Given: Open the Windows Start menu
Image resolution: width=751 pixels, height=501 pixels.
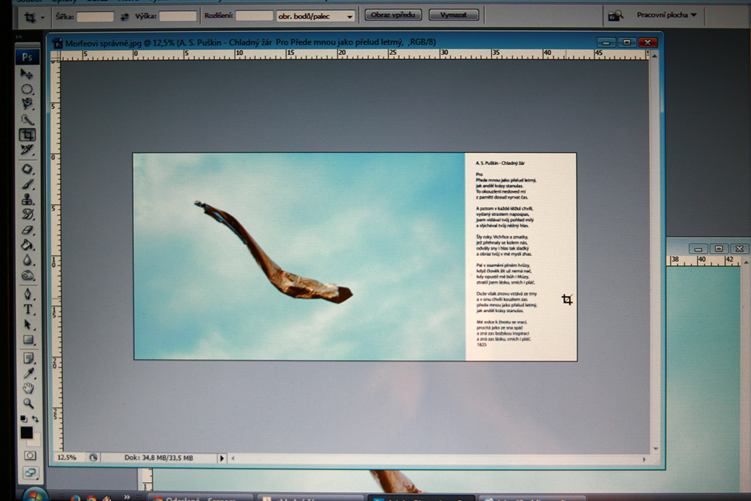Looking at the screenshot, I should point(34,494).
